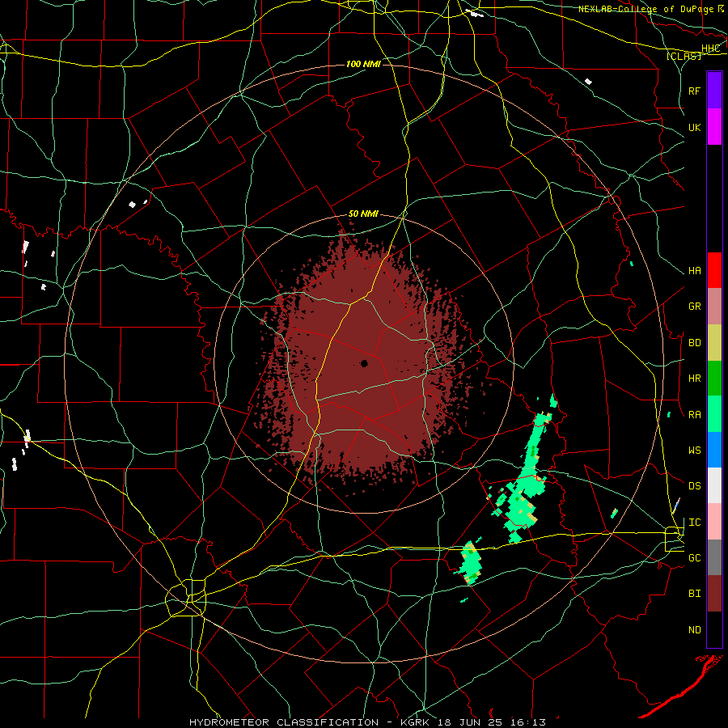Click the HR legend label
728x728 pixels.
(694, 379)
